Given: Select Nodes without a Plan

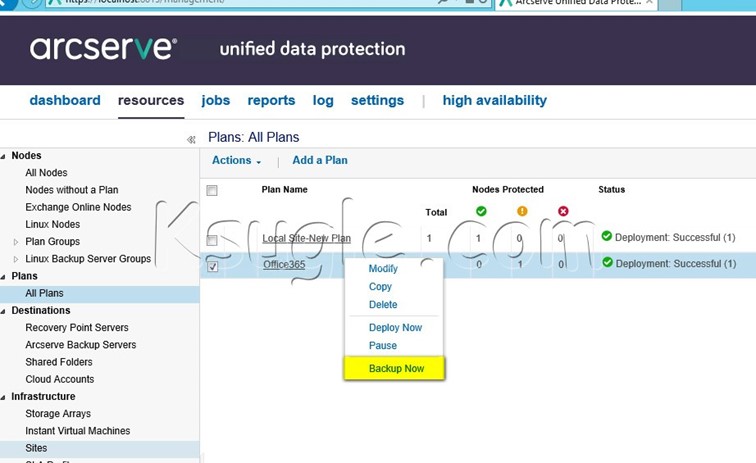Looking at the screenshot, I should pyautogui.click(x=72, y=190).
